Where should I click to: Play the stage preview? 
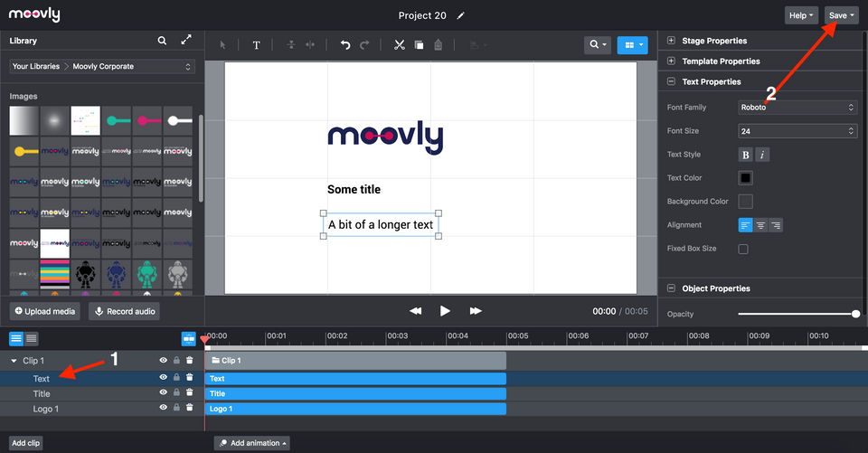click(x=445, y=311)
